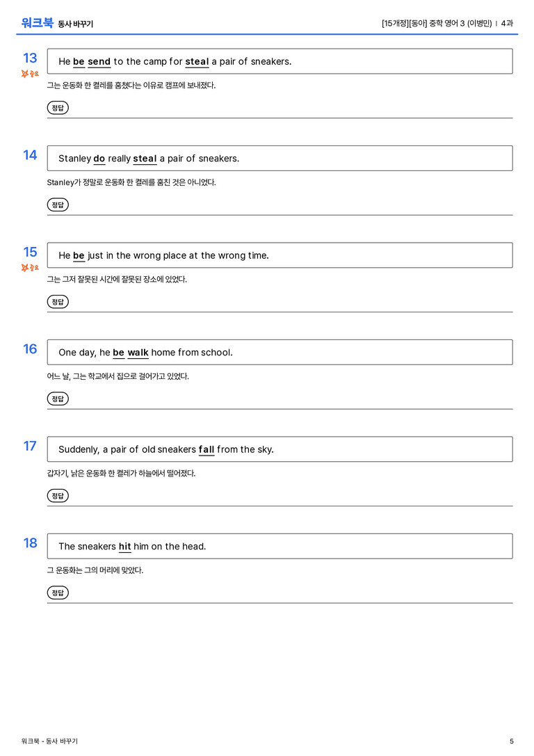The image size is (534, 756).
Task: Click the underlined word 'fall' in question 17
Action: (207, 449)
